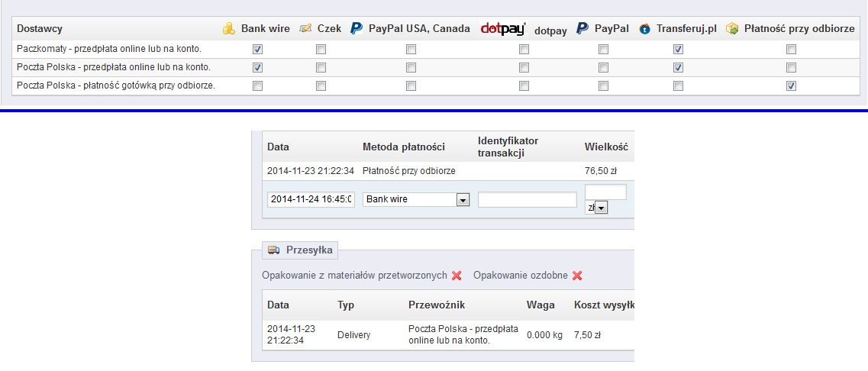The width and height of the screenshot is (868, 371).
Task: Click the PayPal USA, Canada logo icon
Action: click(x=357, y=28)
